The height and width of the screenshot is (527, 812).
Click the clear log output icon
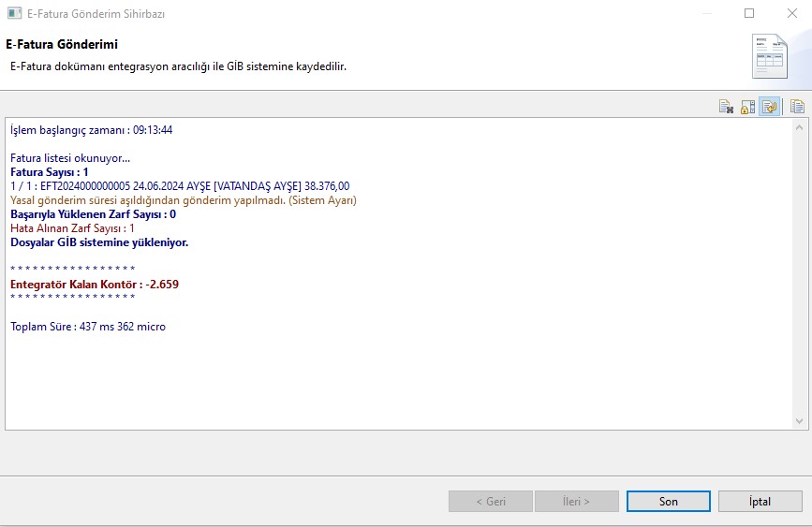click(726, 107)
